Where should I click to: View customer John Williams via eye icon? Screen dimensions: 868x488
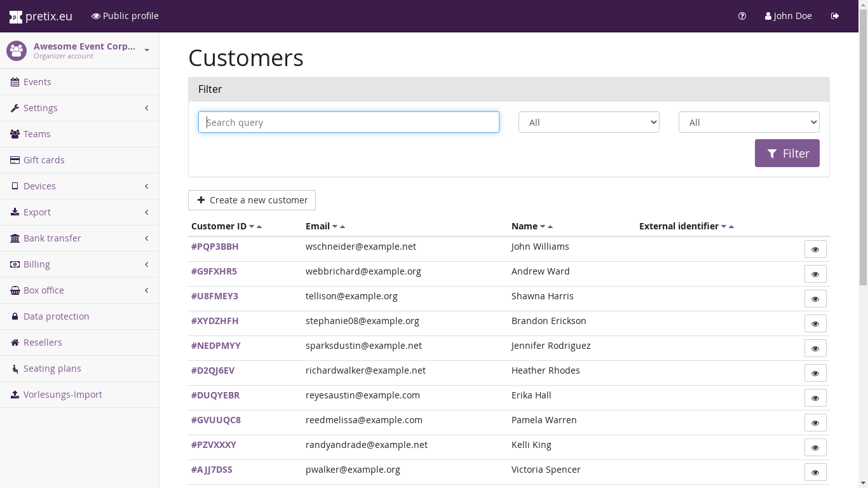(x=815, y=250)
